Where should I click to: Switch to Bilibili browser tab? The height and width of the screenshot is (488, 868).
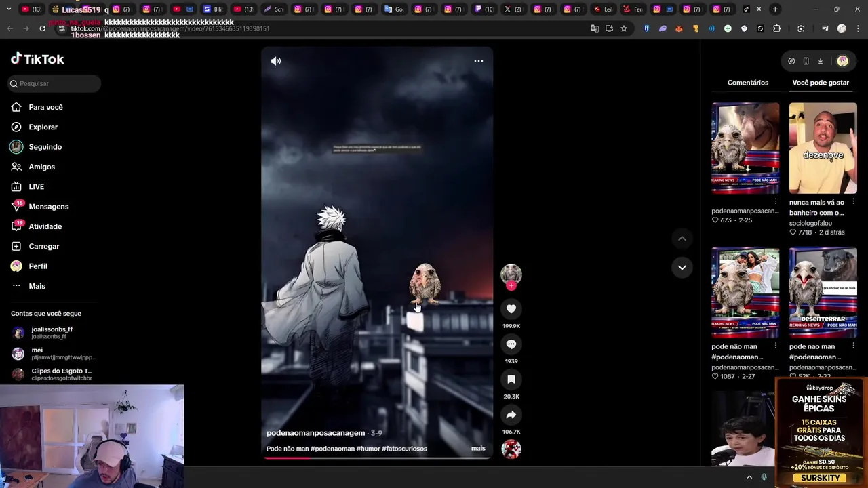(214, 9)
